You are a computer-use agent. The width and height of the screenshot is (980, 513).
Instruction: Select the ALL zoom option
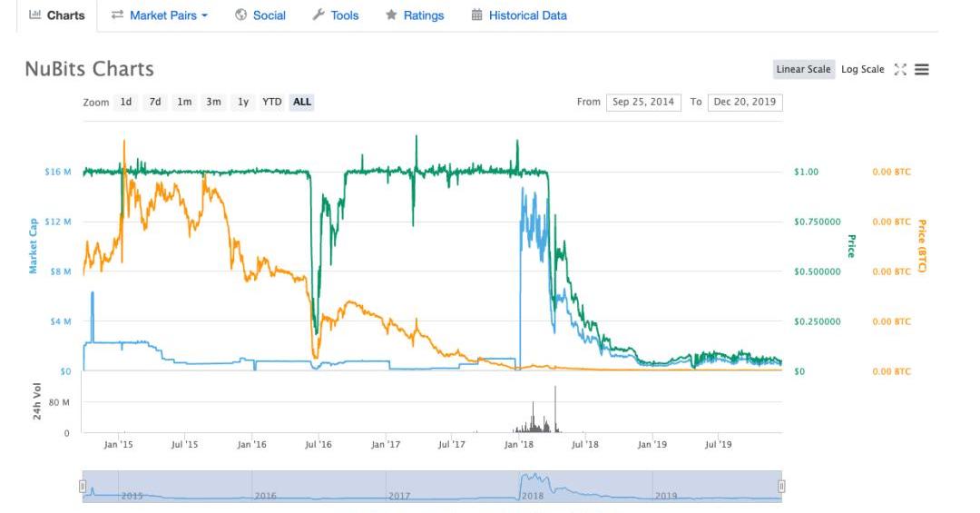coord(302,103)
